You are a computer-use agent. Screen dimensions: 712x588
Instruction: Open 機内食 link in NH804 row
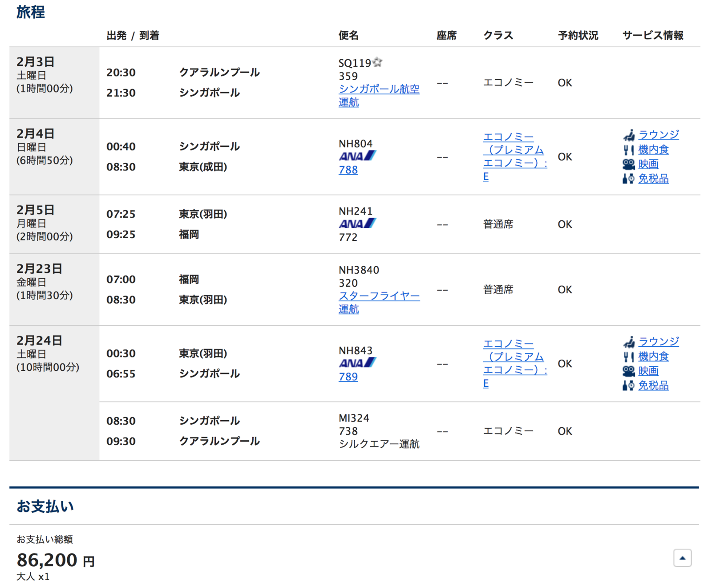click(x=653, y=150)
